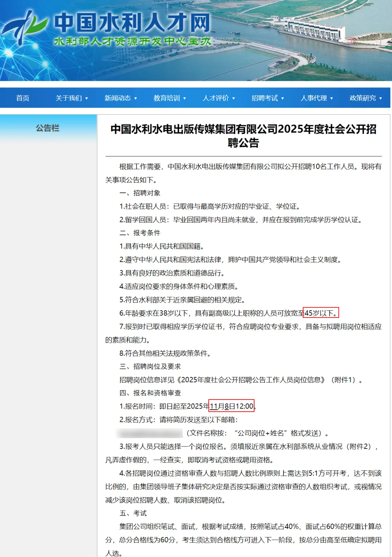Viewport: 392px width, 557px height.
Task: Expand the 教育培训 dropdown arrow
Action: [184, 98]
